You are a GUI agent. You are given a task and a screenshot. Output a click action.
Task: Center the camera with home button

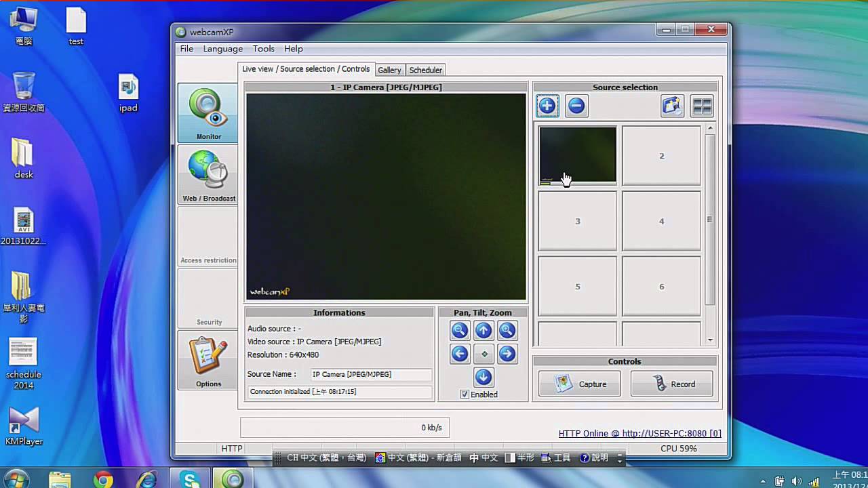(x=484, y=354)
